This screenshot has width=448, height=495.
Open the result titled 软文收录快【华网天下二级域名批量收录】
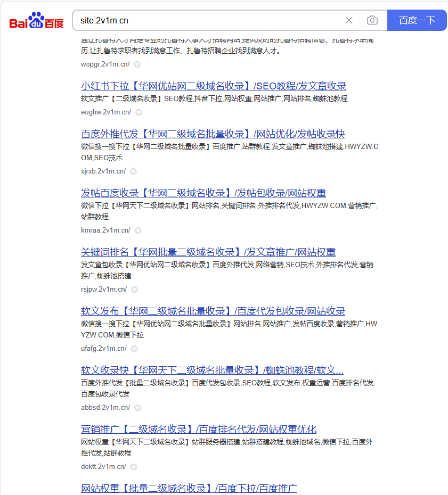[x=213, y=370]
